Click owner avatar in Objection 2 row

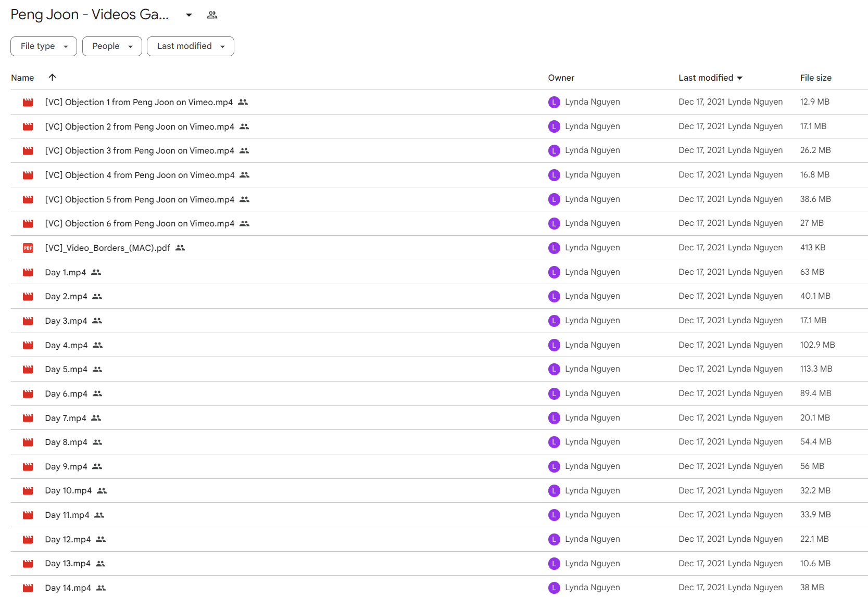point(554,126)
